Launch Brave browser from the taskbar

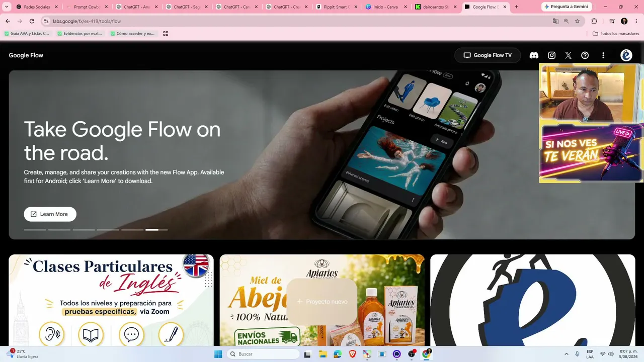tap(353, 354)
